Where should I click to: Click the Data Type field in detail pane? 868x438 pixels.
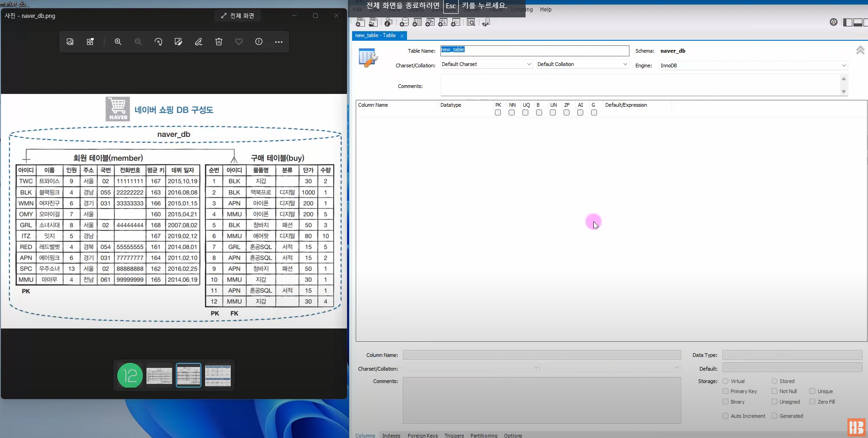(x=792, y=355)
